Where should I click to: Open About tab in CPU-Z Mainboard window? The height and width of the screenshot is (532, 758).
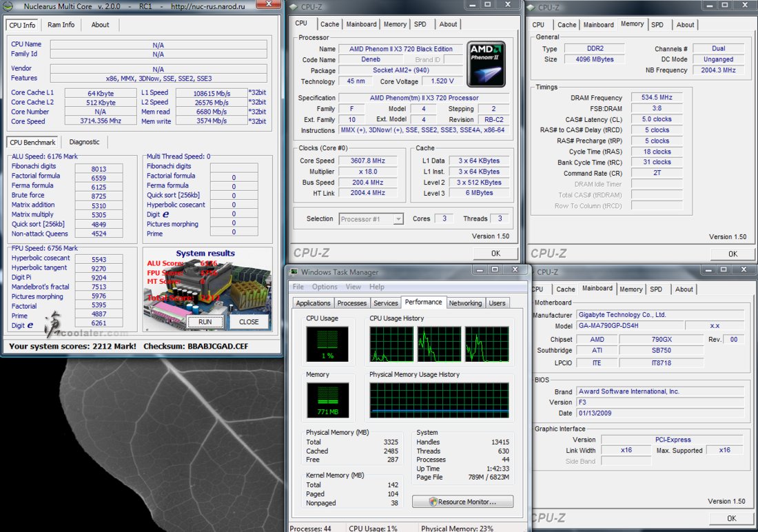click(x=684, y=289)
